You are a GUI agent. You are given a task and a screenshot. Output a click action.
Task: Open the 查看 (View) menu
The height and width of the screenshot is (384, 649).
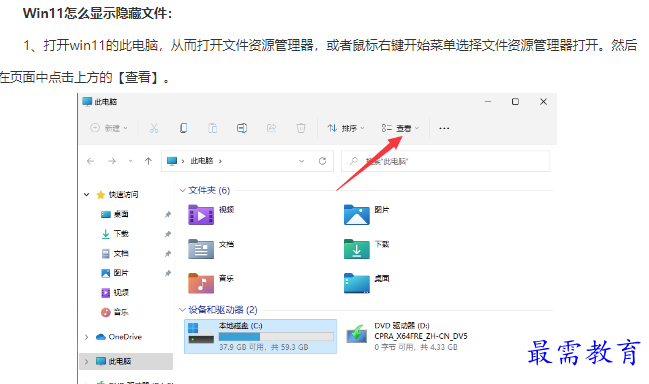pyautogui.click(x=400, y=128)
